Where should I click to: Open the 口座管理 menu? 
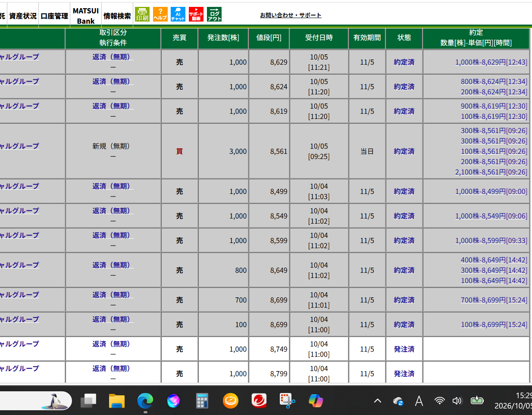(x=54, y=16)
